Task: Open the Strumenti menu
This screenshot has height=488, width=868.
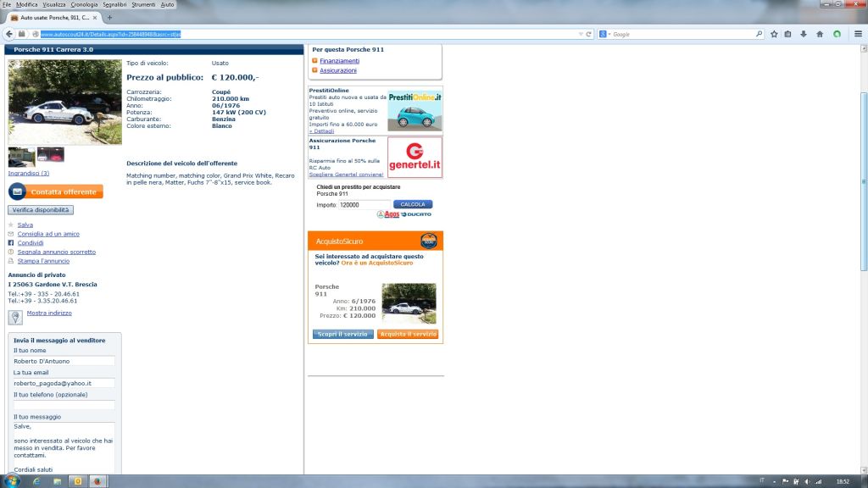Action: tap(143, 4)
